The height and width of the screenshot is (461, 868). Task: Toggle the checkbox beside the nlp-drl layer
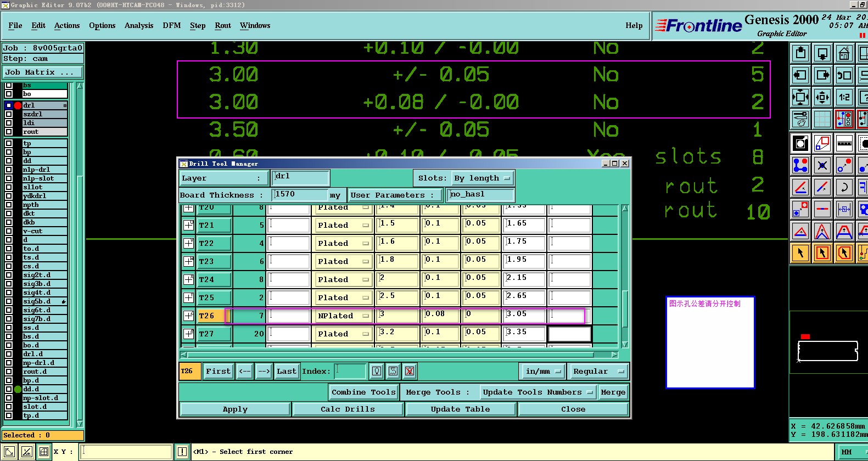tap(9, 170)
